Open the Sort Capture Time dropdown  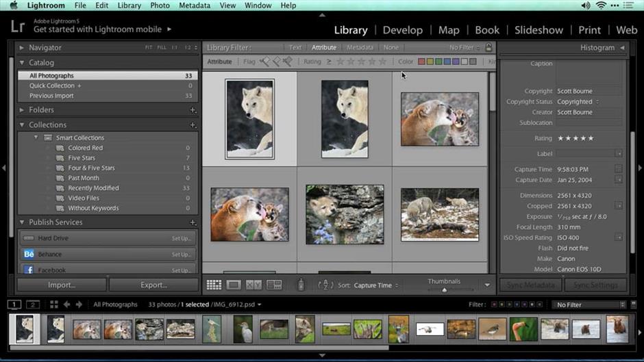(x=376, y=285)
